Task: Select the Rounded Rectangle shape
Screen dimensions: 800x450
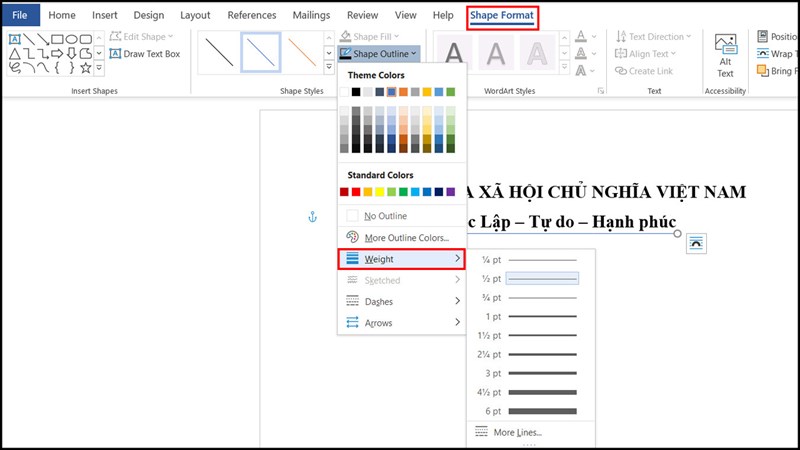Action: (x=86, y=39)
